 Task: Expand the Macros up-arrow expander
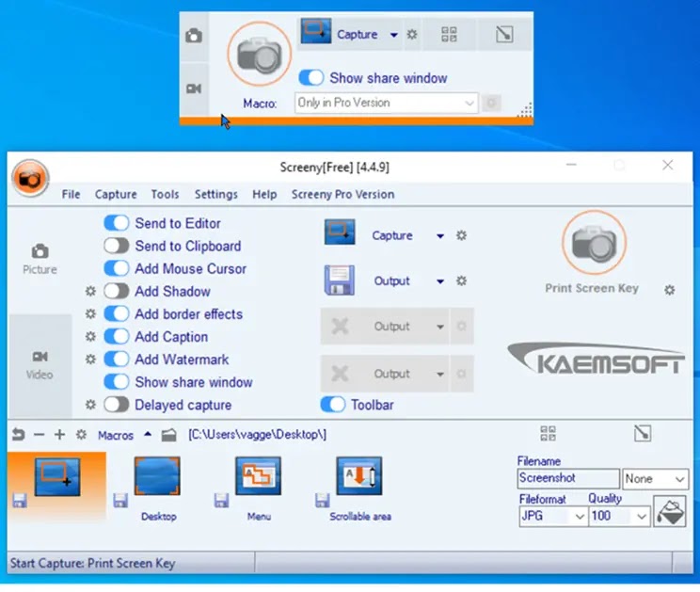148,434
